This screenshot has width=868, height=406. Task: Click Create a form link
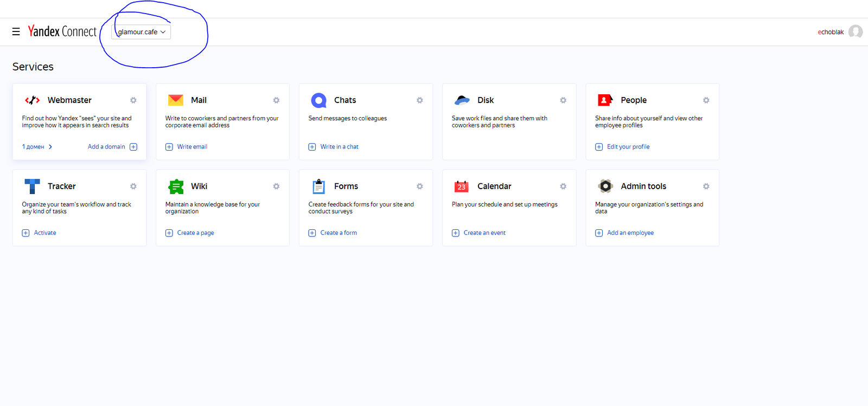pos(338,233)
